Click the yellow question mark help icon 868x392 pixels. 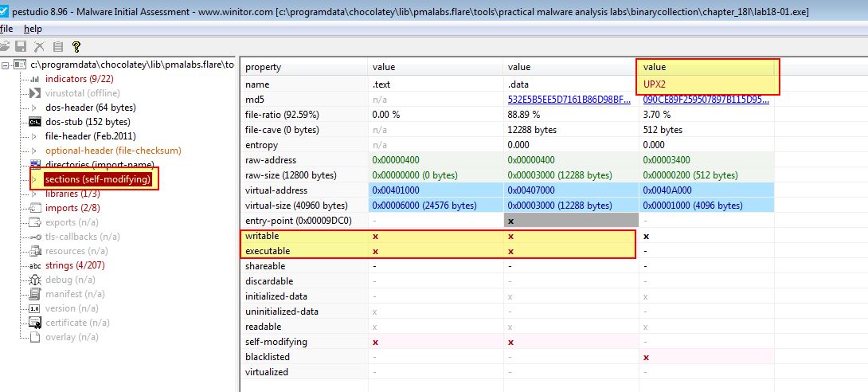(x=76, y=46)
